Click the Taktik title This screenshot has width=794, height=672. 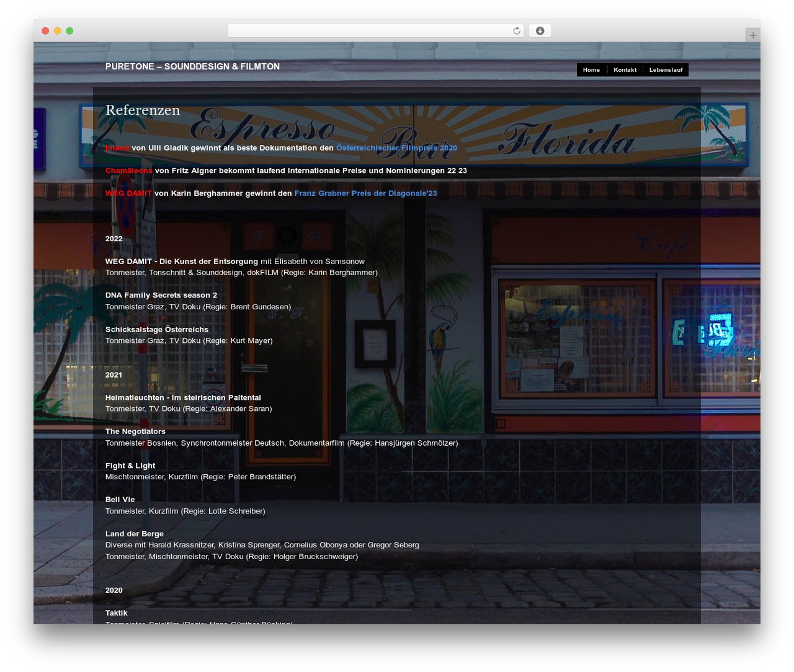[x=117, y=613]
